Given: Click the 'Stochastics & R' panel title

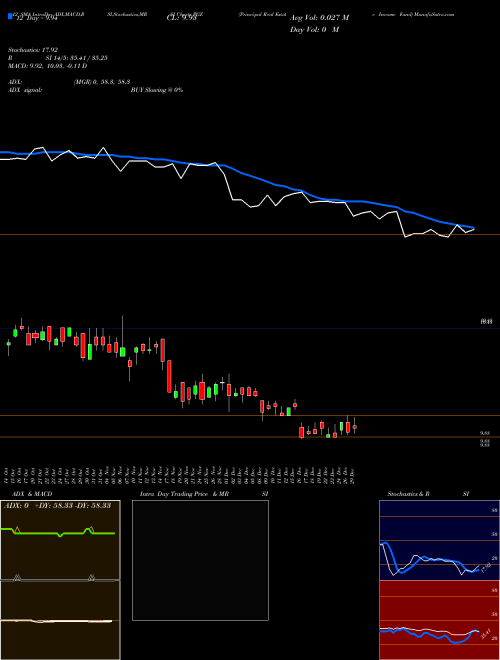Looking at the screenshot, I should pos(409,494).
